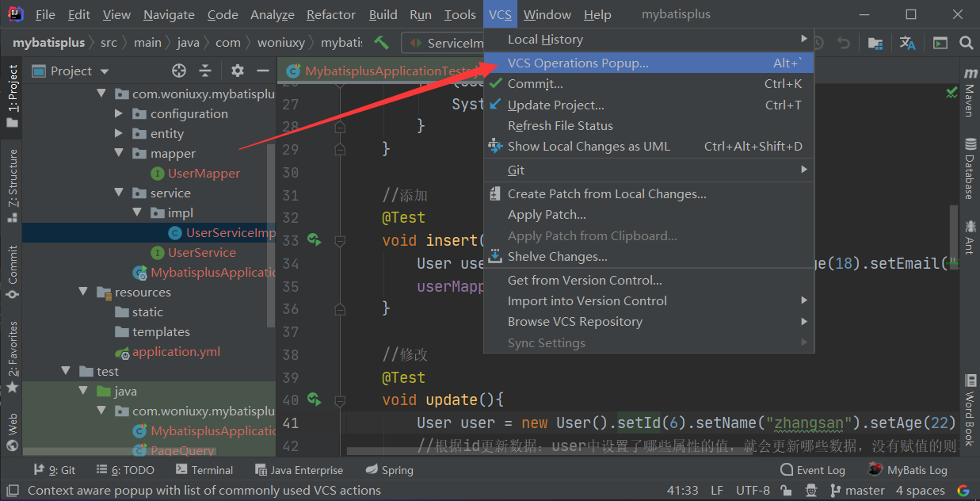Click the Project tree vertical scrollbar

click(x=272, y=235)
